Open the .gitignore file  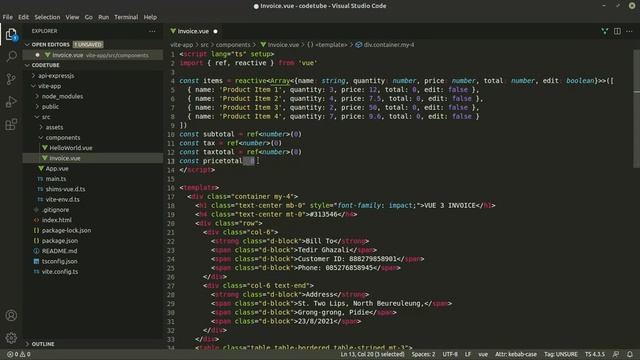pos(55,210)
